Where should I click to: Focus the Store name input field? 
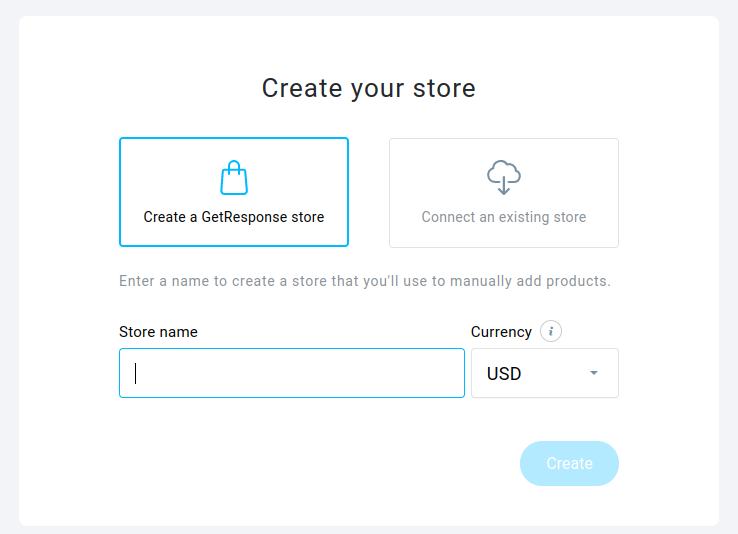tap(292, 373)
